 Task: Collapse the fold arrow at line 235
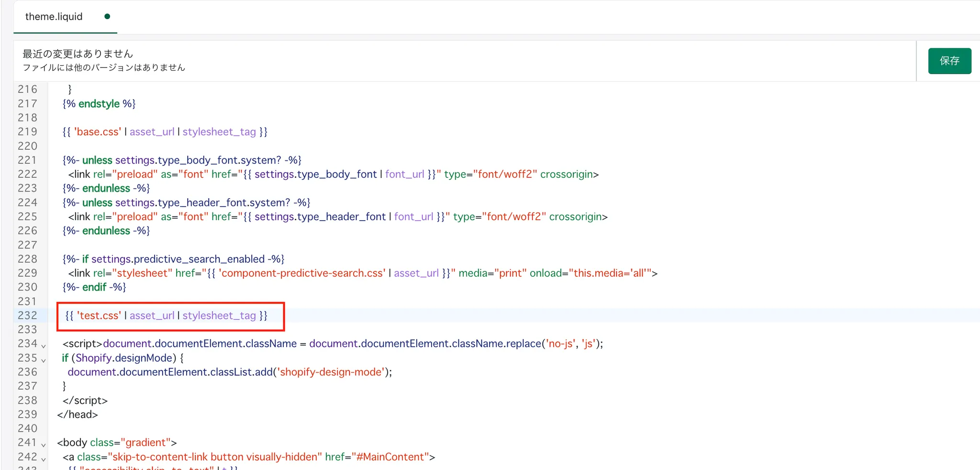[x=44, y=360]
